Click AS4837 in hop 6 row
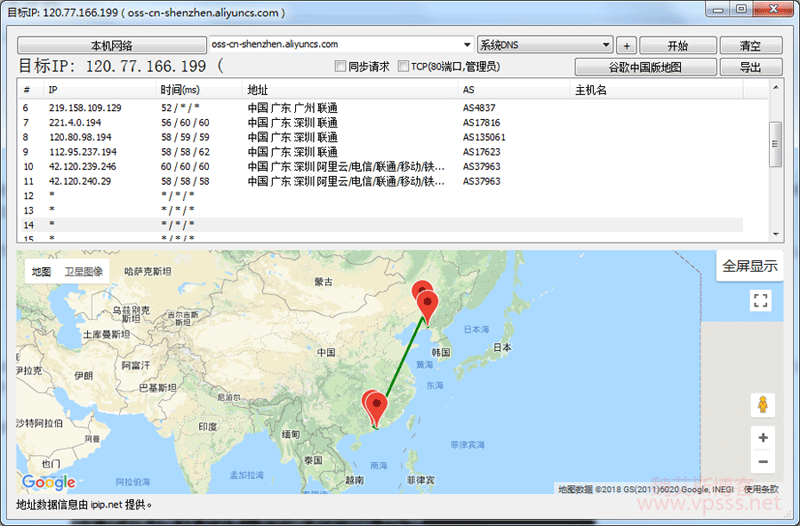The width and height of the screenshot is (800, 526). [479, 108]
